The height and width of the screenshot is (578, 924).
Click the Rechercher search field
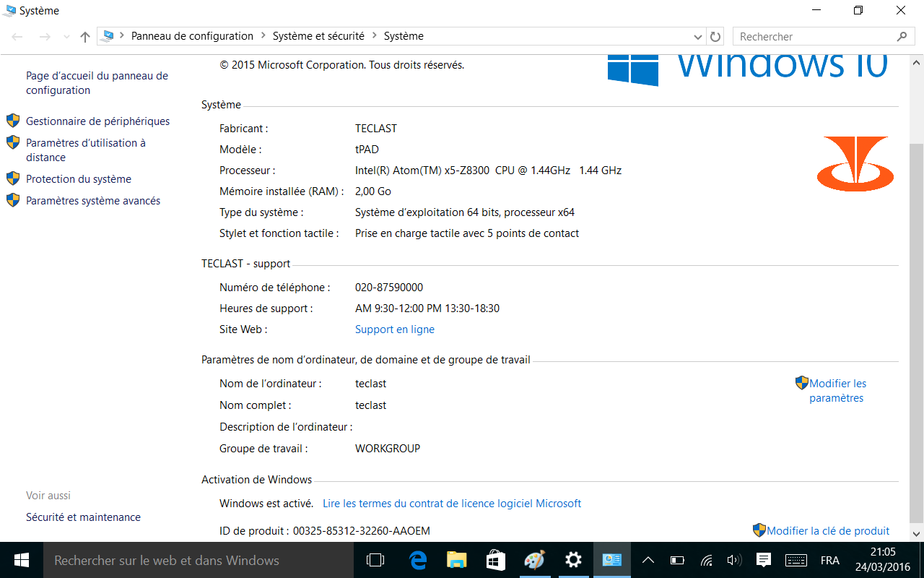click(814, 37)
